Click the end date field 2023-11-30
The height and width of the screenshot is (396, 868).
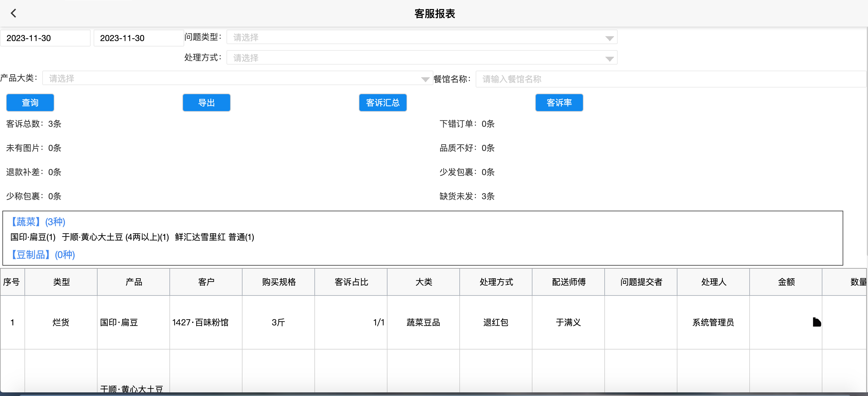coord(139,38)
